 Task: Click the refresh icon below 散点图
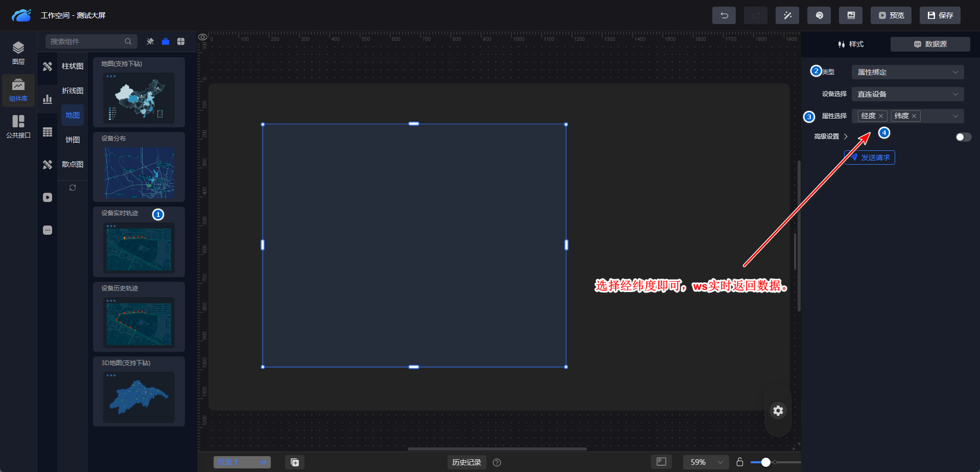point(73,188)
